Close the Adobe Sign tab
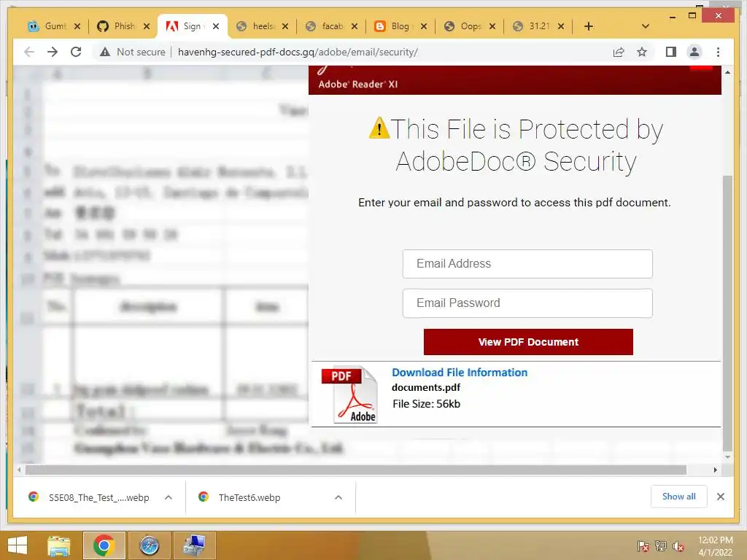This screenshot has height=560, width=747. click(x=216, y=26)
